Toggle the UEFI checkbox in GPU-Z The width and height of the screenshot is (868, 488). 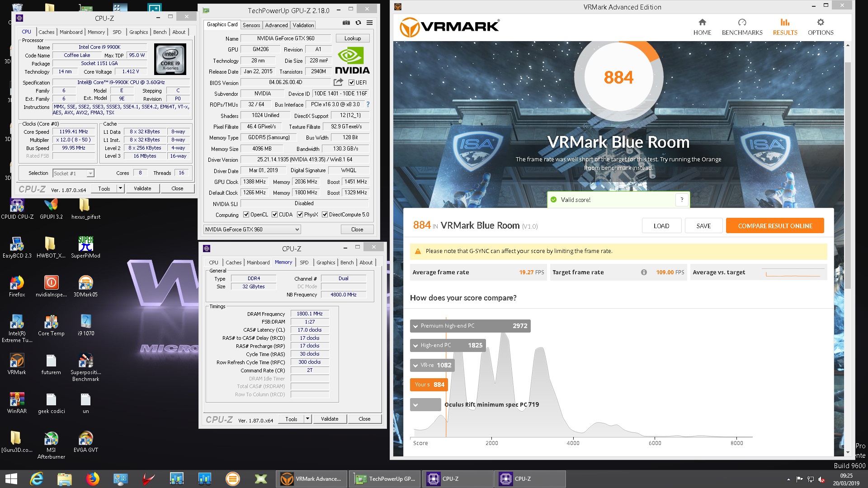[351, 83]
